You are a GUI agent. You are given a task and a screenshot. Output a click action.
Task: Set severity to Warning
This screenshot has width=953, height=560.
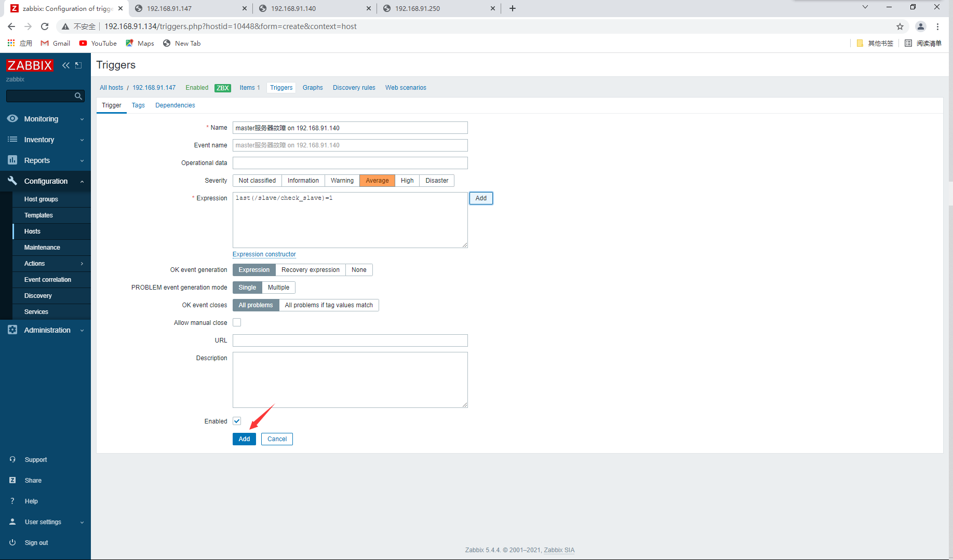(x=342, y=181)
